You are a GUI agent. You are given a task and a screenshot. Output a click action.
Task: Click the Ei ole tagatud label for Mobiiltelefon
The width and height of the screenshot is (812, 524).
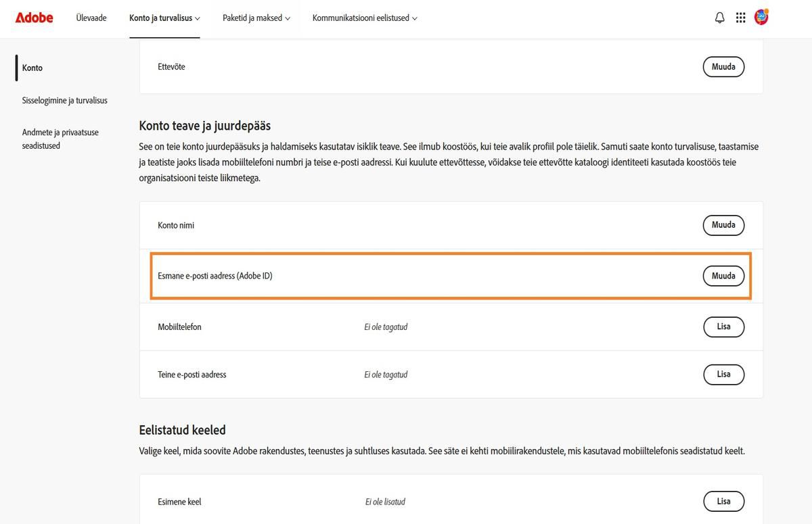point(386,327)
